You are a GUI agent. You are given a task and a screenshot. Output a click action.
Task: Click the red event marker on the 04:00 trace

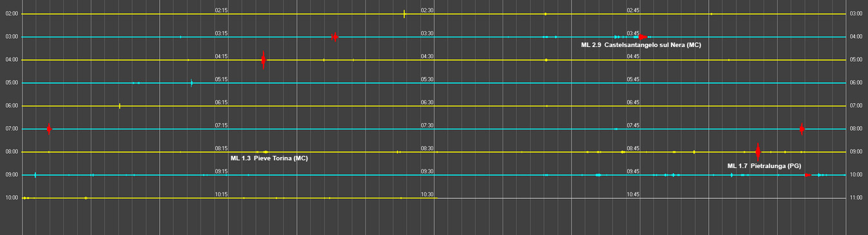tap(263, 60)
